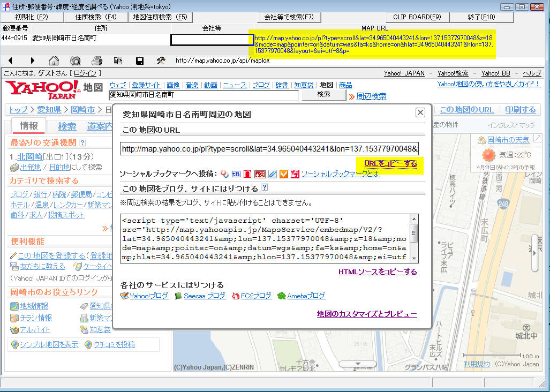
Task: Click the 終了(F10) menu button
Action: [481, 17]
